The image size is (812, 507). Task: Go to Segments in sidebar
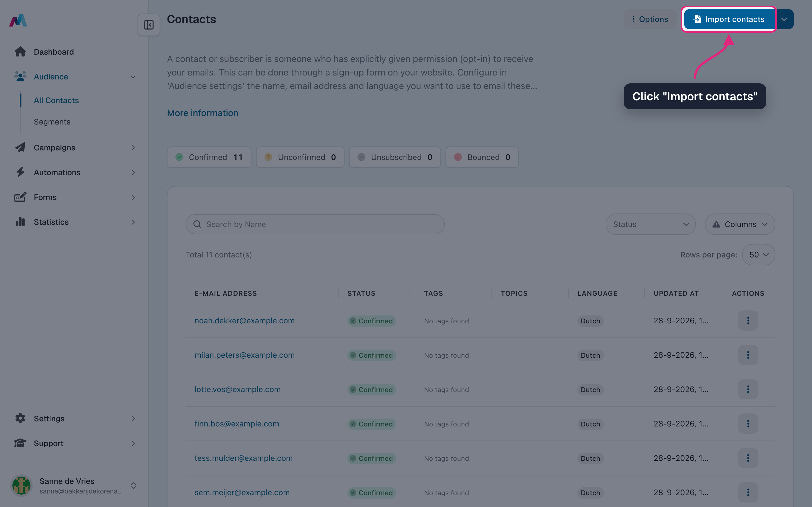[52, 122]
